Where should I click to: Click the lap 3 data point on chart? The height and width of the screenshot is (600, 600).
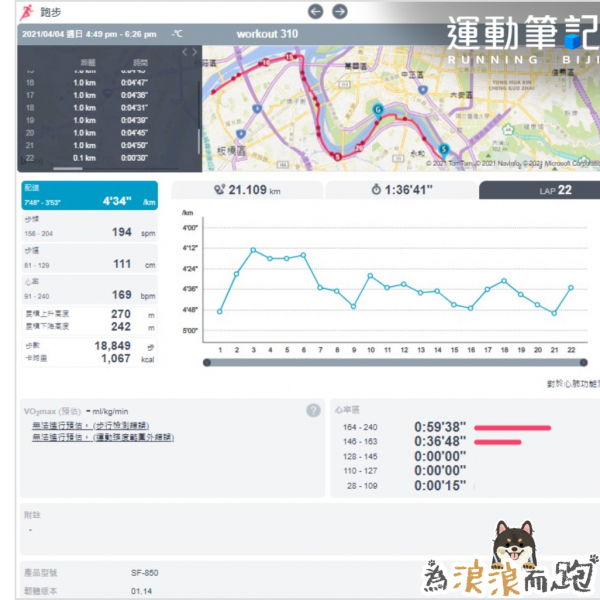253,250
